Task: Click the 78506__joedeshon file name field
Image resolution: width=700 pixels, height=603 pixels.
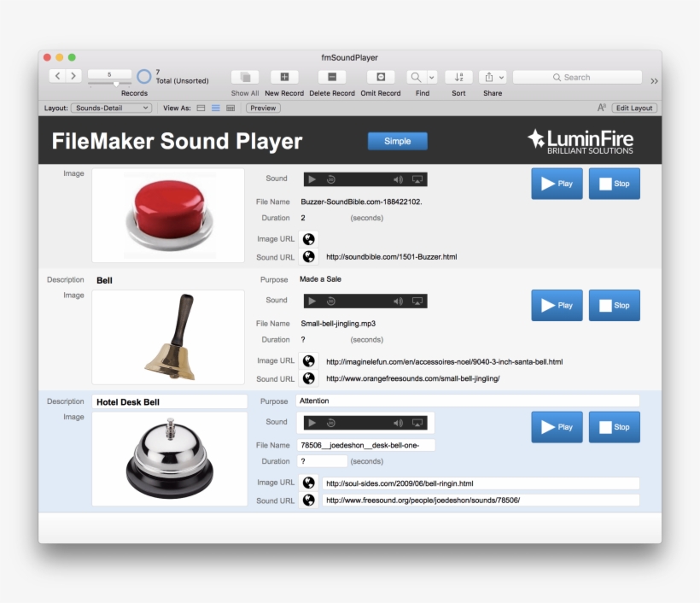Action: (365, 445)
